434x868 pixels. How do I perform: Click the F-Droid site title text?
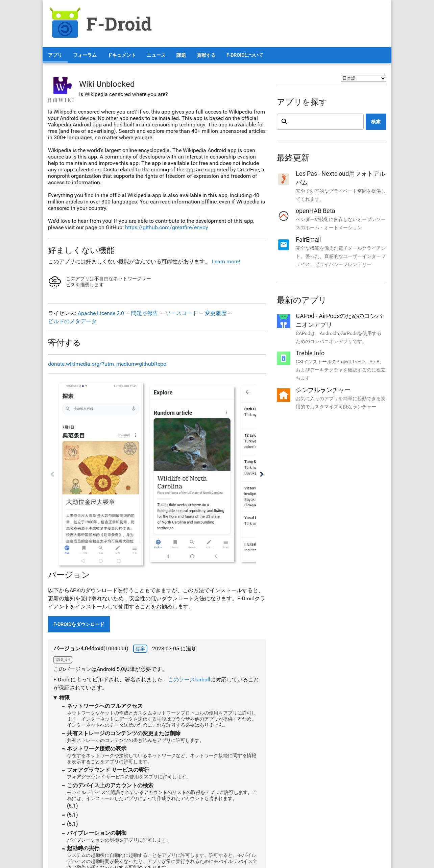pyautogui.click(x=119, y=24)
